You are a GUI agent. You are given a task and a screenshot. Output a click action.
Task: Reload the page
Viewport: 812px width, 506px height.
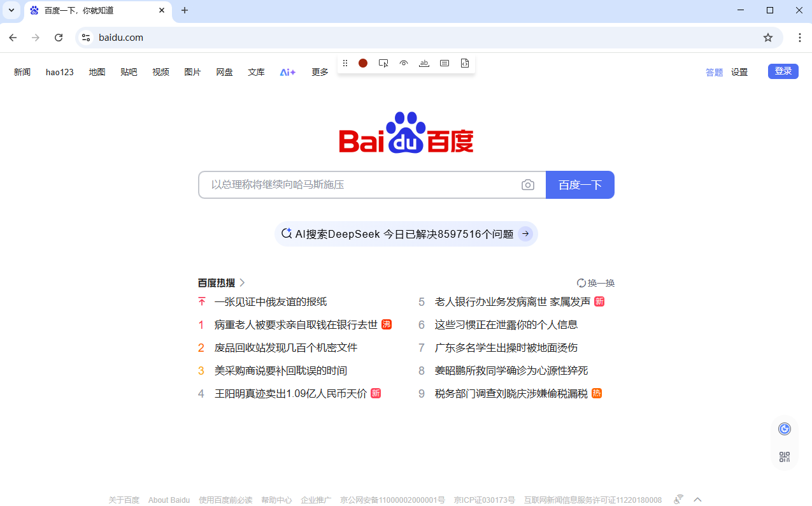59,38
